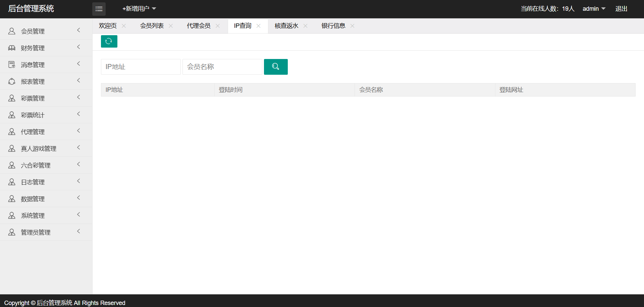This screenshot has width=644, height=307.
Task: Focus the IP地址 search input field
Action: pos(141,67)
